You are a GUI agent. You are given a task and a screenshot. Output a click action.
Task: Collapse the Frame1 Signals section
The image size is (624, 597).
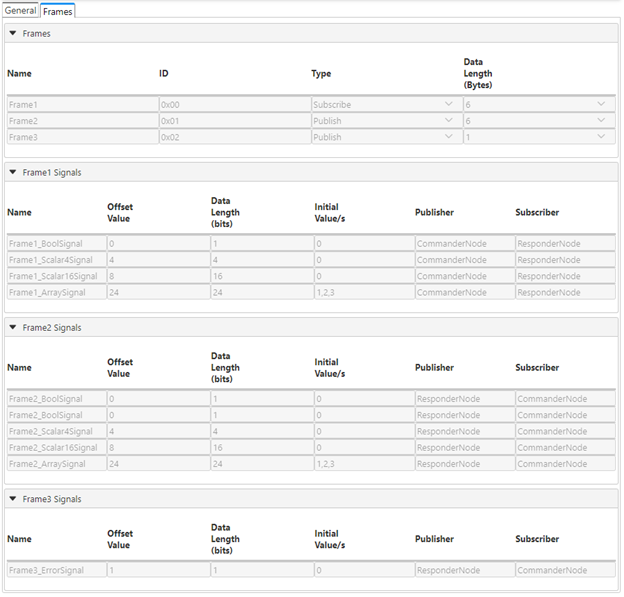coord(13,172)
